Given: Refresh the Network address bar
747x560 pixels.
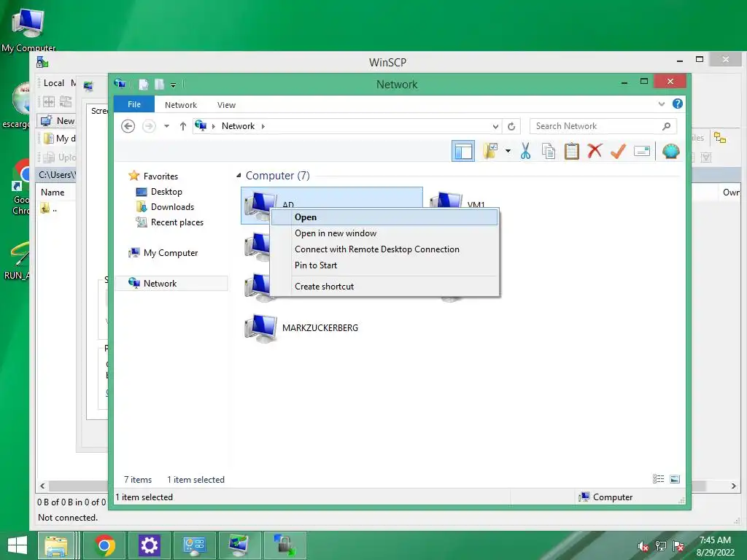Looking at the screenshot, I should pyautogui.click(x=511, y=126).
